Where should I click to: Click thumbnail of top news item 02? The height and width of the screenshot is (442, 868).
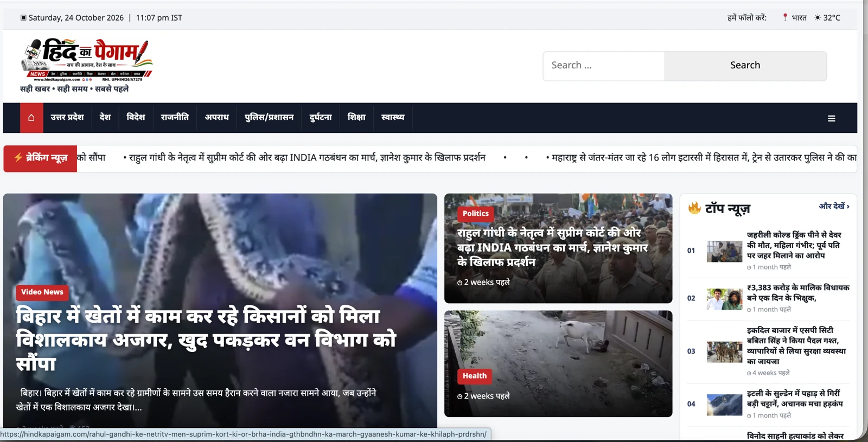pos(724,299)
